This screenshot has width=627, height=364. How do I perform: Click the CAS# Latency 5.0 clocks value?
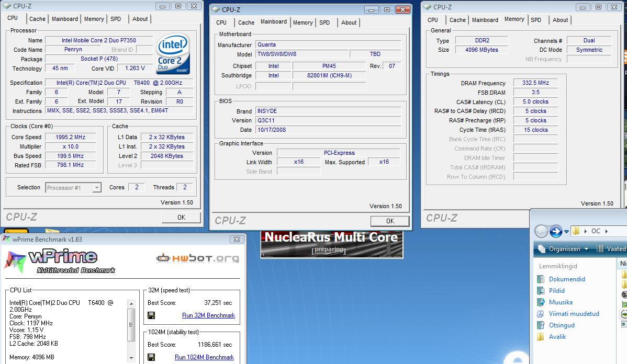535,101
